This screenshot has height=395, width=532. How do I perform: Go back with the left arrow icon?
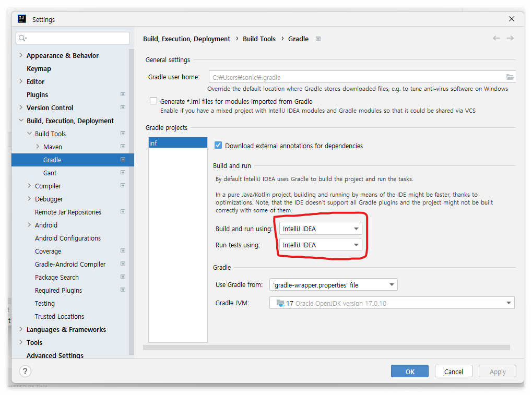click(496, 38)
